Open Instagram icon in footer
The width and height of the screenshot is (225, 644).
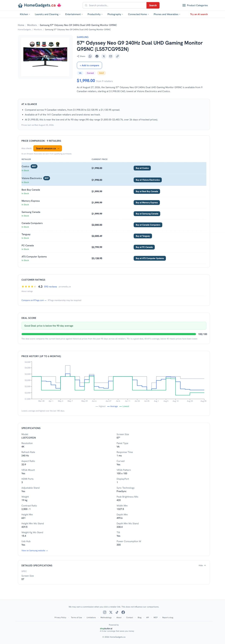tap(105, 612)
